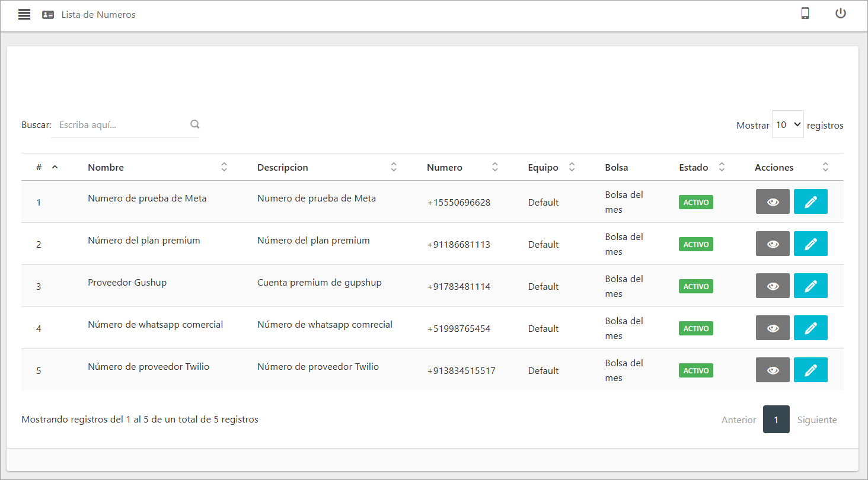
Task: Click the sort arrows on the Numero column
Action: pyautogui.click(x=495, y=167)
